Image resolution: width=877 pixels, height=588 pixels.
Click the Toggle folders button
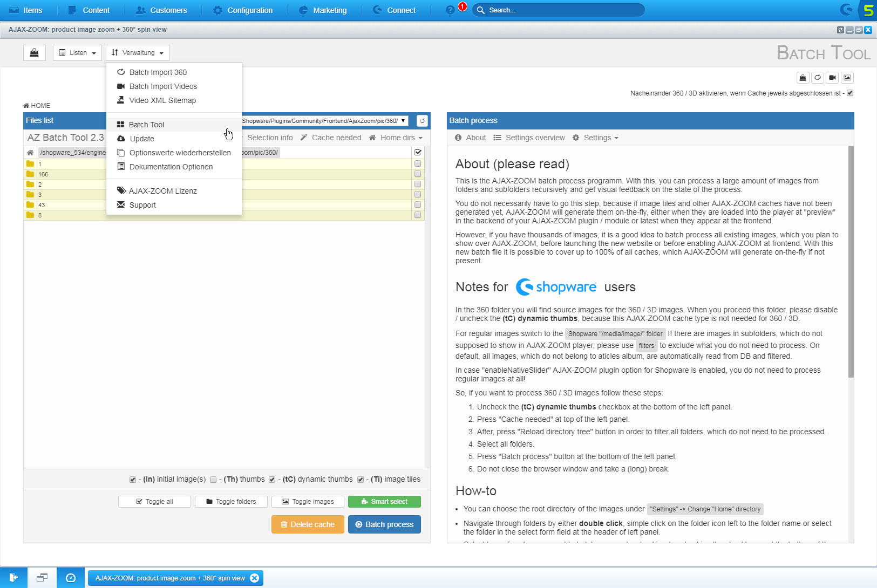point(231,502)
